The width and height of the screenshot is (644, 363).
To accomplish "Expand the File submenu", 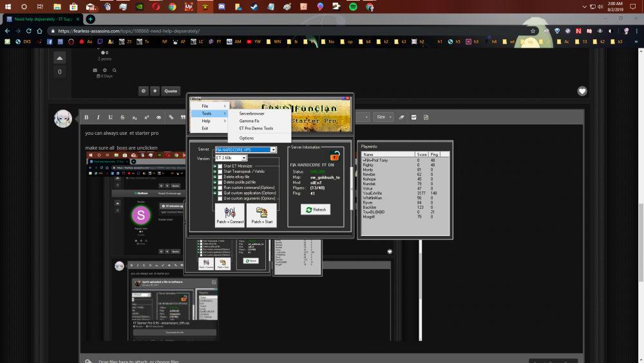I will (209, 106).
